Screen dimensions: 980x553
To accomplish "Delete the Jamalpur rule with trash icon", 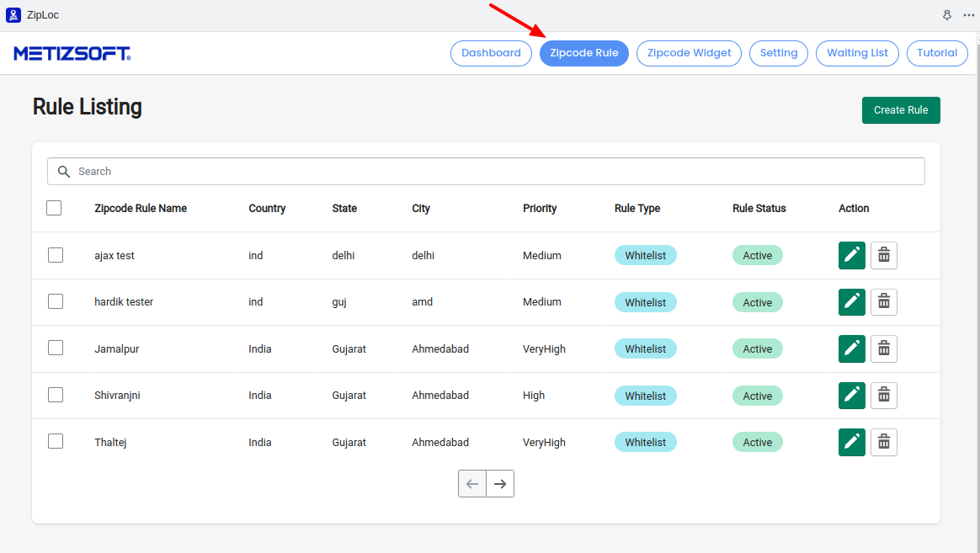I will pyautogui.click(x=883, y=348).
